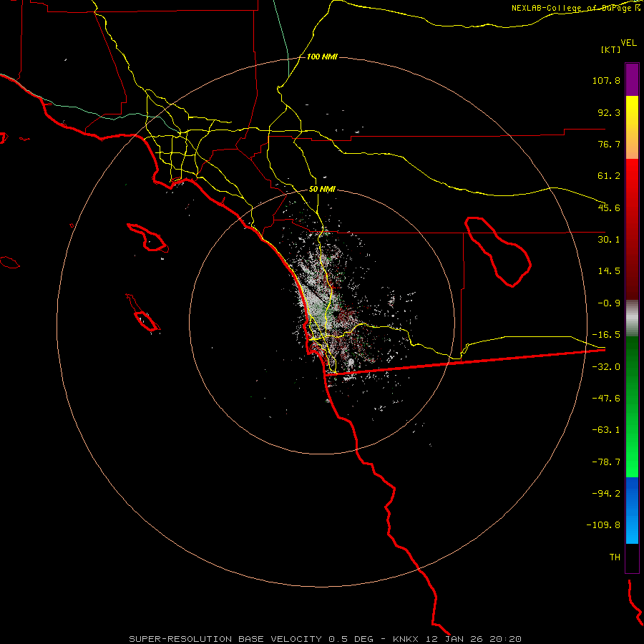Select the 92.3 legend value
The height and width of the screenshot is (644, 644).
(609, 112)
